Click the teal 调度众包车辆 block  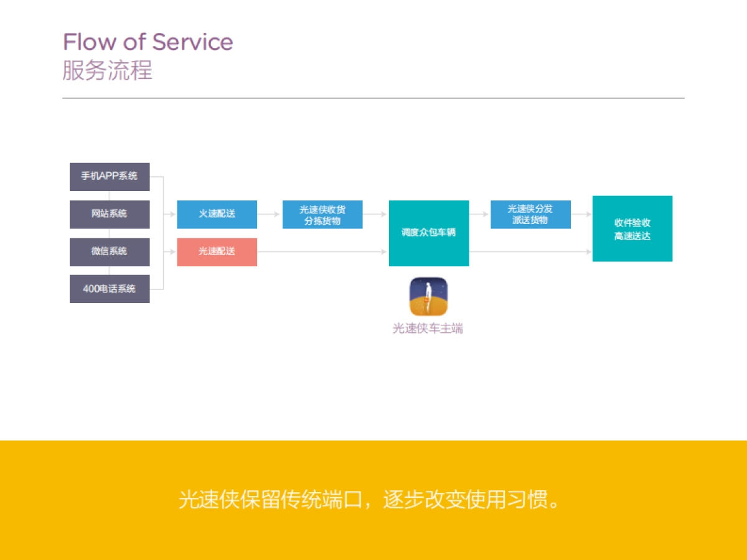[428, 233]
